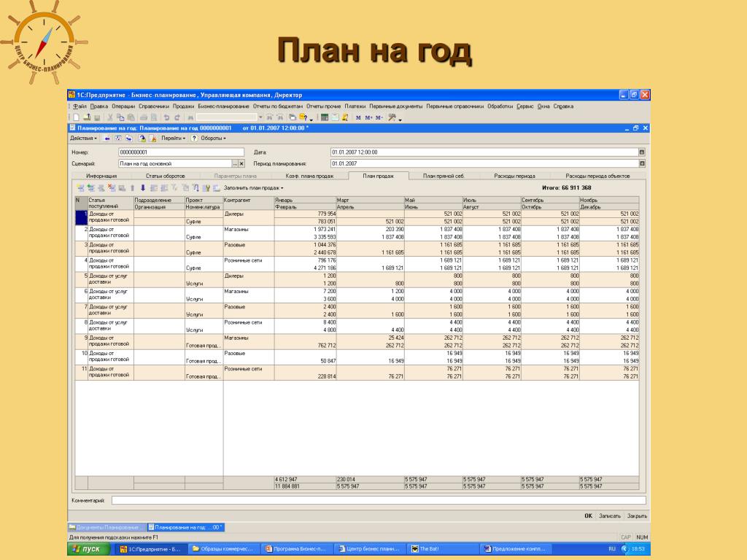Open the Платежи menu
The height and width of the screenshot is (560, 747).
[x=355, y=106]
